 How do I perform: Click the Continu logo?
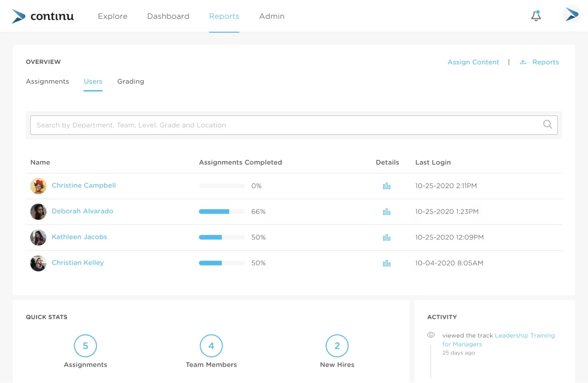click(x=43, y=16)
